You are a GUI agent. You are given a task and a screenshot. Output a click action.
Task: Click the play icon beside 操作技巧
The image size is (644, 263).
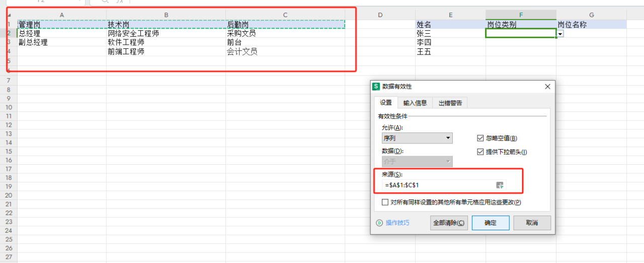pos(380,223)
